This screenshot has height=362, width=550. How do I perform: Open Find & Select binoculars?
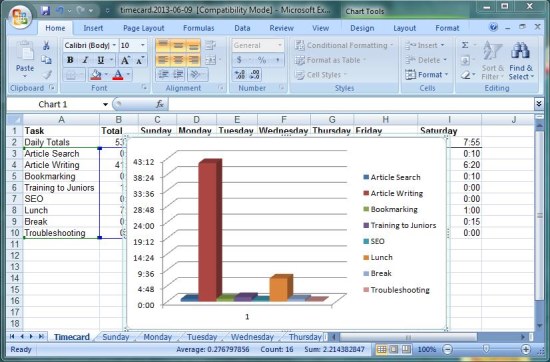[x=521, y=61]
